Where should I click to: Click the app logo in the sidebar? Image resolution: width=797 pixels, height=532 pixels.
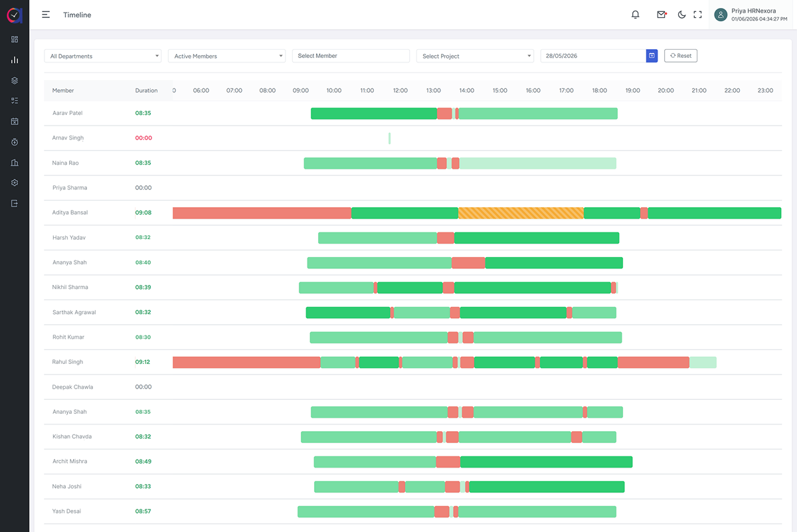pos(15,15)
